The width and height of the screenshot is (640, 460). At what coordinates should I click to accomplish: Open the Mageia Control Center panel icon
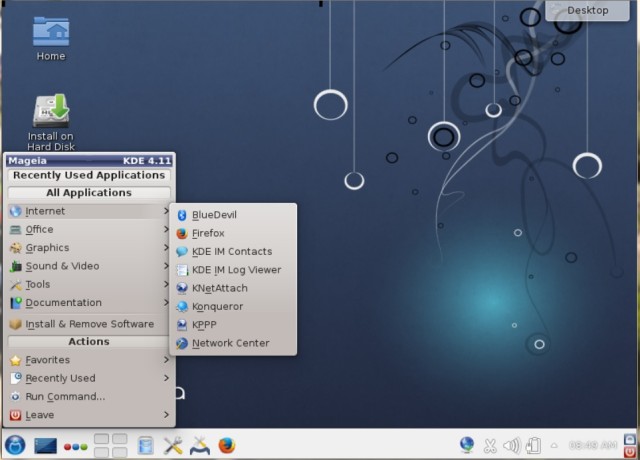point(200,446)
